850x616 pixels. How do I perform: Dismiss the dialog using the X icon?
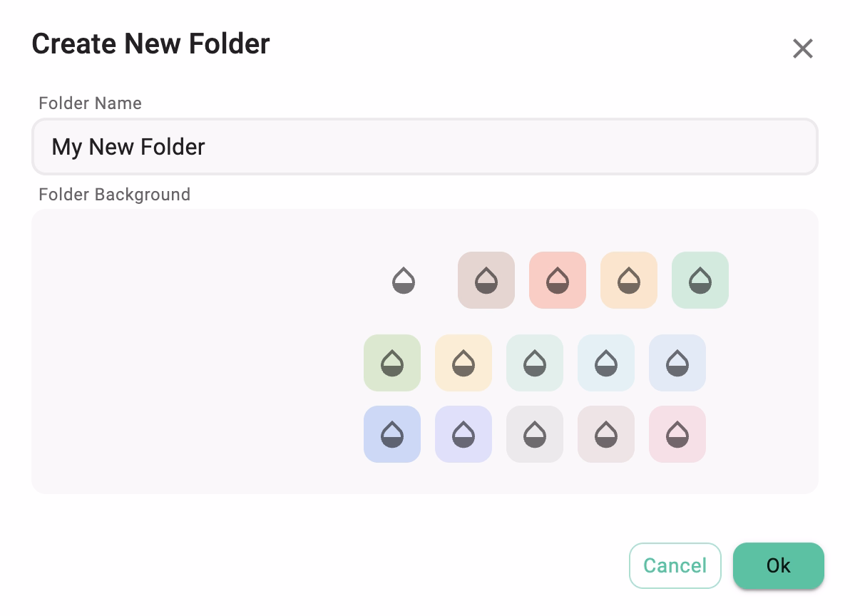tap(802, 48)
